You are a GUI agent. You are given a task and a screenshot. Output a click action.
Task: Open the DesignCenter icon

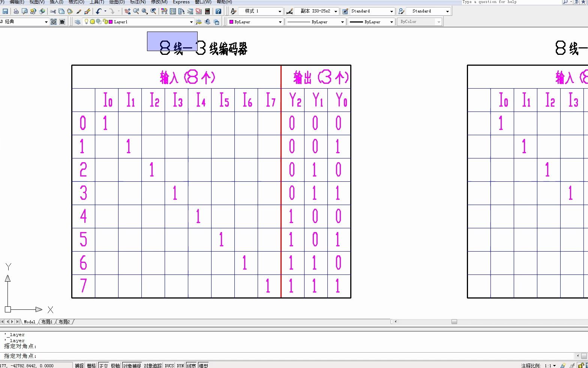[x=172, y=11]
